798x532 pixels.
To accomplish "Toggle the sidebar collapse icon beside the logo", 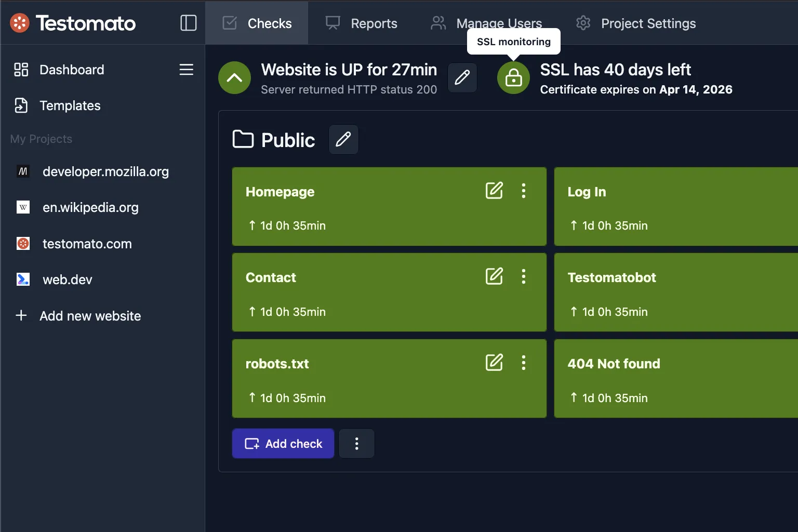I will 188,23.
